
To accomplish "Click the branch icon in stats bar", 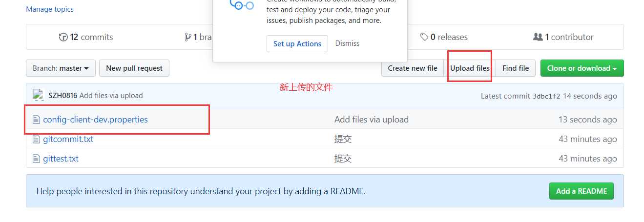I will [x=188, y=37].
